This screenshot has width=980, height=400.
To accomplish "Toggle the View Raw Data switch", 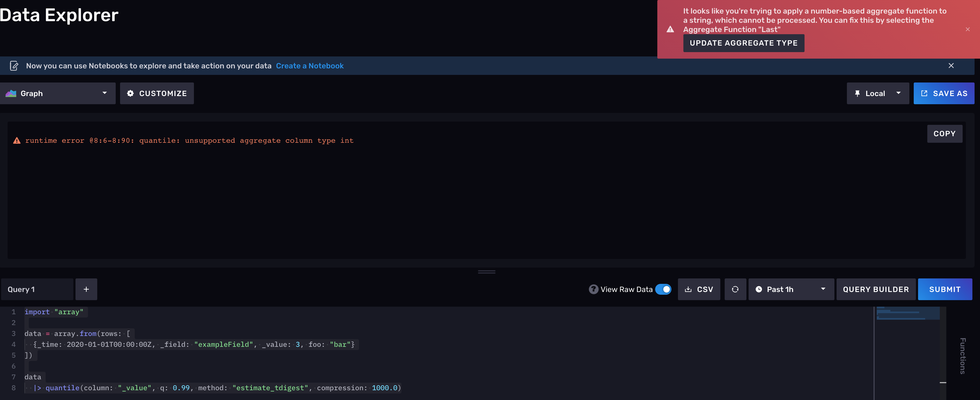I will (663, 289).
